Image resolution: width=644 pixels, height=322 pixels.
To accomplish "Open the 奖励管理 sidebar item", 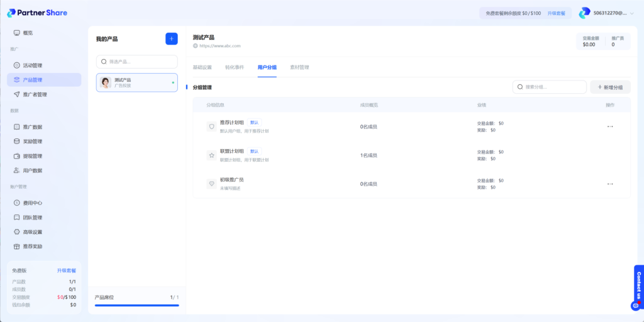I will click(32, 142).
